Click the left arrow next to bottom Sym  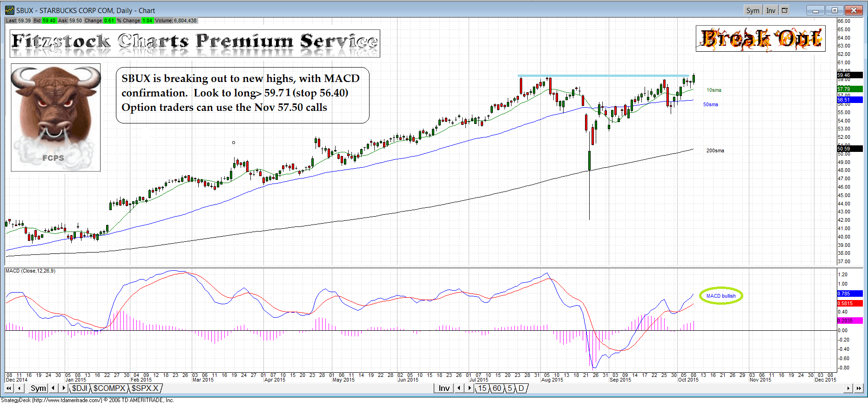54,388
